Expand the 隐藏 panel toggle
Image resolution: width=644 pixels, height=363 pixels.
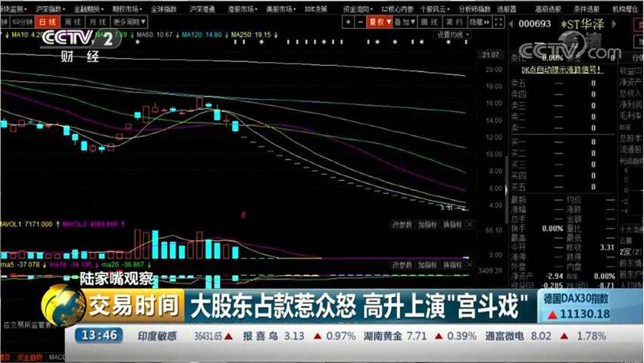pyautogui.click(x=480, y=22)
